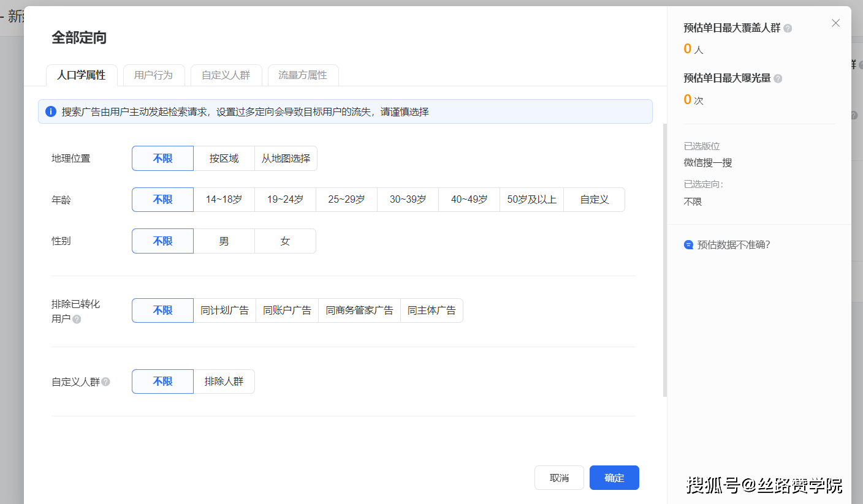Select 不限 for 性别
The width and height of the screenshot is (863, 504).
coord(162,241)
